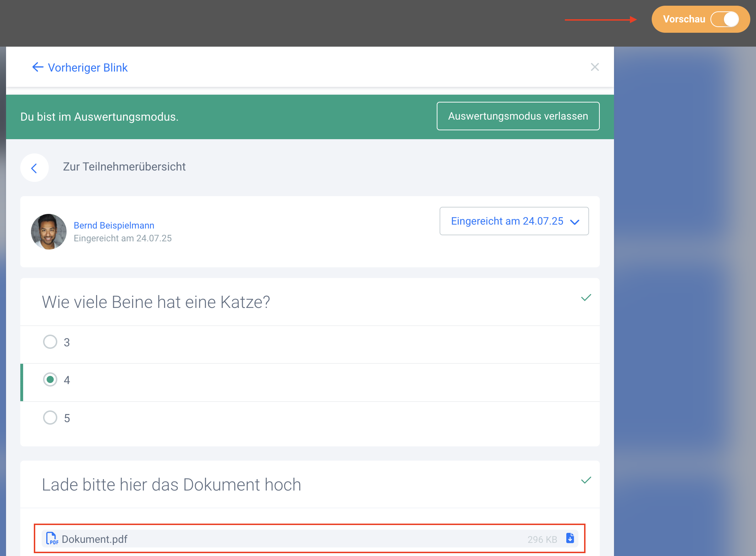Close the panel with the X icon
Image resolution: width=756 pixels, height=556 pixels.
coord(594,67)
